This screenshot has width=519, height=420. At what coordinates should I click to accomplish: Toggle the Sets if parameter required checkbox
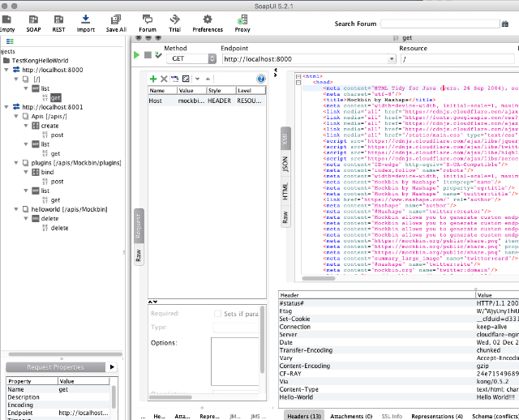pyautogui.click(x=217, y=314)
